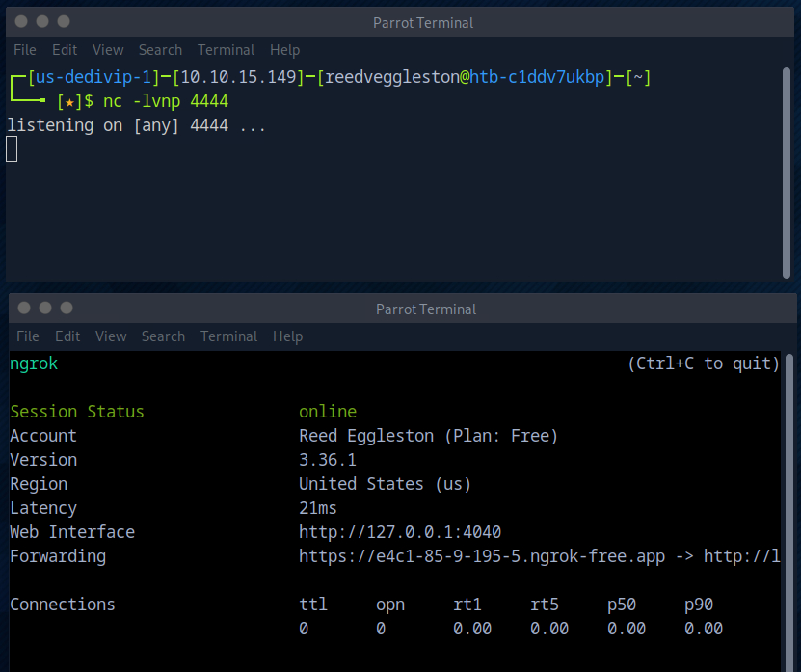Open Terminal menu in the ngrok terminal
Screen dimensions: 801x672
(x=228, y=336)
